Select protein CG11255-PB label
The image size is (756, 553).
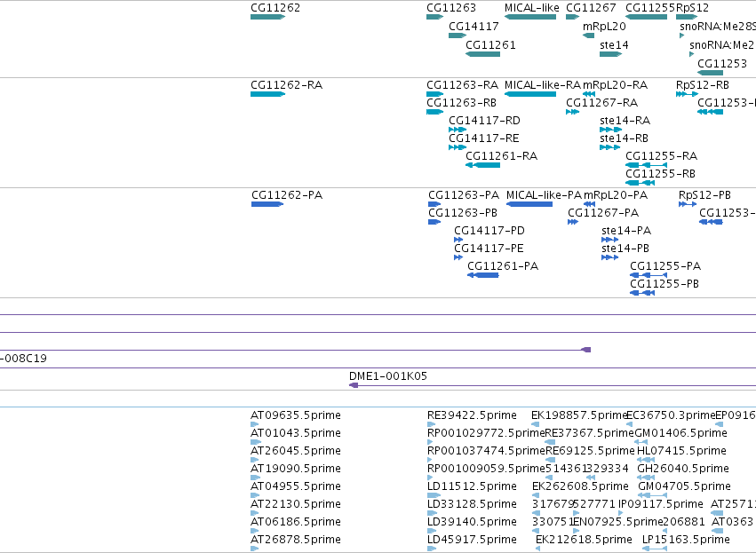(x=664, y=284)
